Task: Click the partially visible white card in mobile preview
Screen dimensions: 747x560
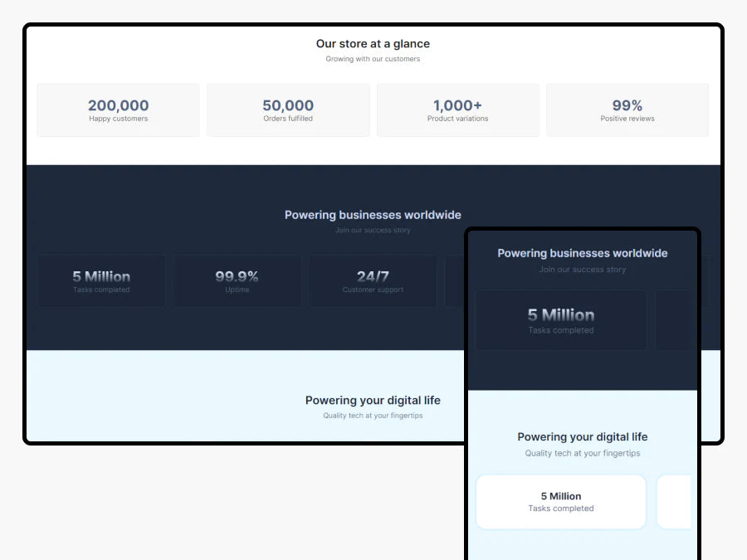Action: pos(674,502)
